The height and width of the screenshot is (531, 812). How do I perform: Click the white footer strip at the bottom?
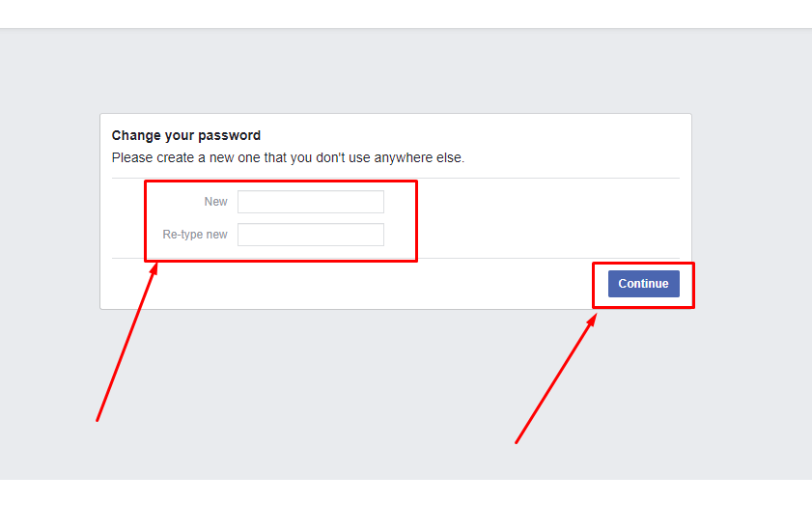[406, 505]
